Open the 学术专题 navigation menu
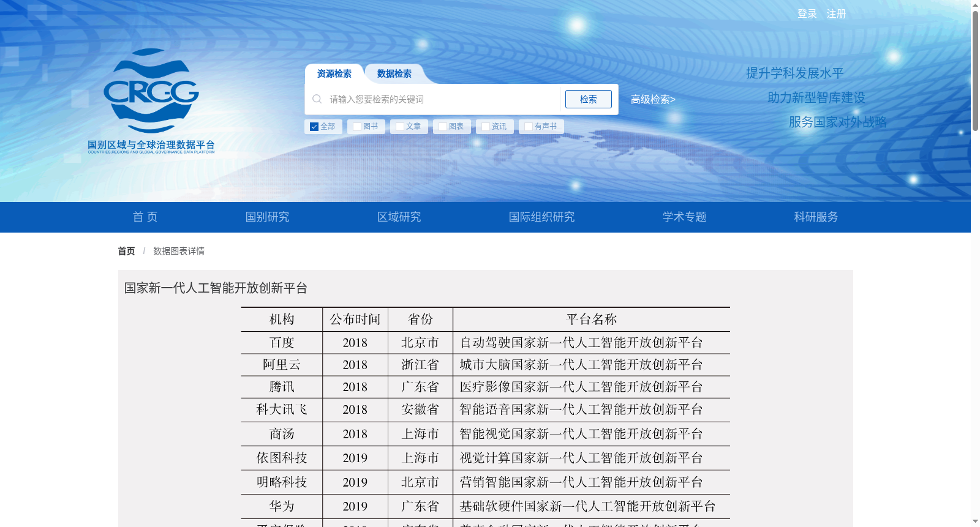This screenshot has width=980, height=527. (684, 217)
